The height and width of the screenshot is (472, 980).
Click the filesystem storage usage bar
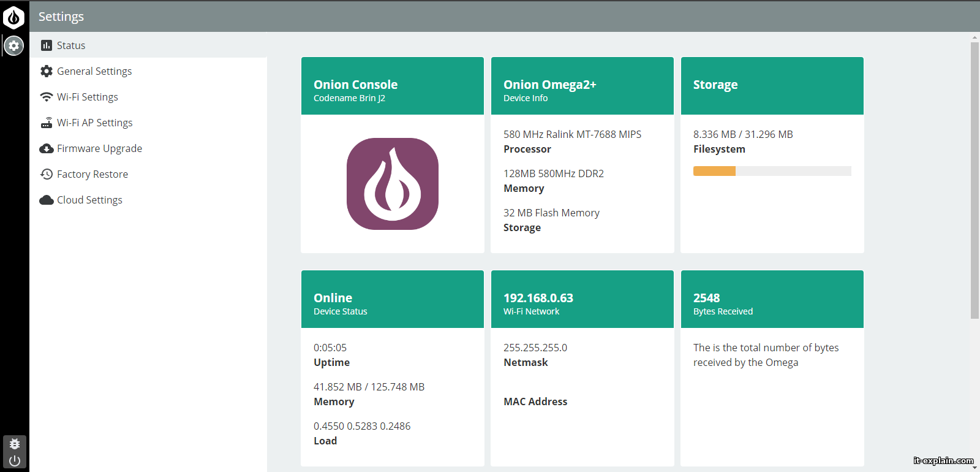tap(772, 171)
